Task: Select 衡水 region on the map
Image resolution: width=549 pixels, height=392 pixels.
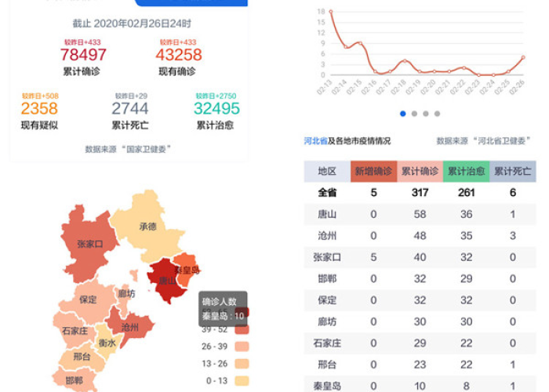Action: [107, 343]
